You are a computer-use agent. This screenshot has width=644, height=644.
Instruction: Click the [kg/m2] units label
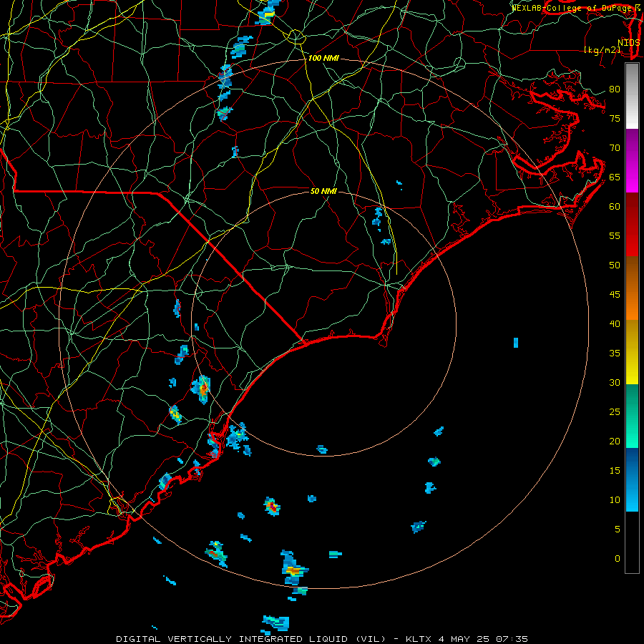pyautogui.click(x=602, y=50)
